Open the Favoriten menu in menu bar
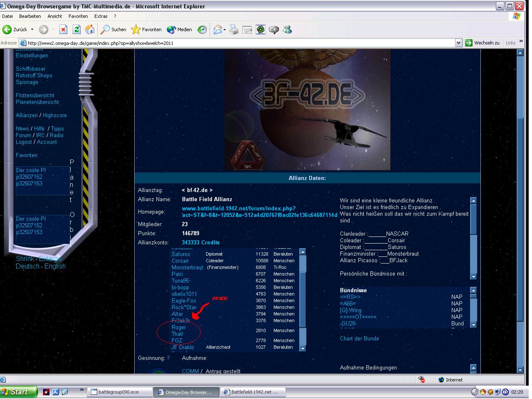Viewport: 532px width, 399px height. point(78,16)
